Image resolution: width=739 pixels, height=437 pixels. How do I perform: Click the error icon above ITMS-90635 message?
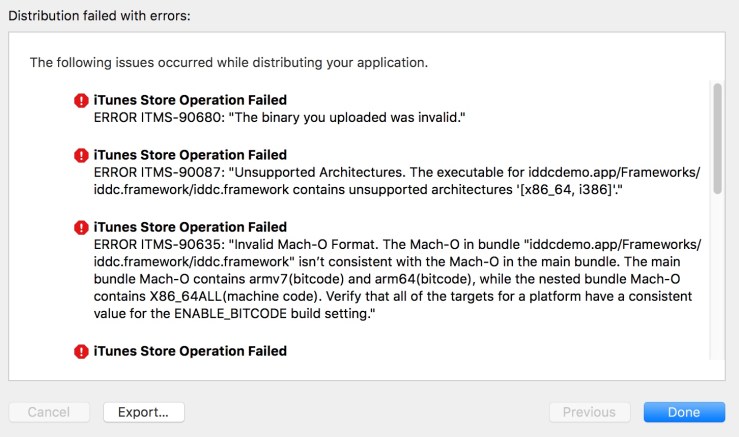[x=81, y=228]
